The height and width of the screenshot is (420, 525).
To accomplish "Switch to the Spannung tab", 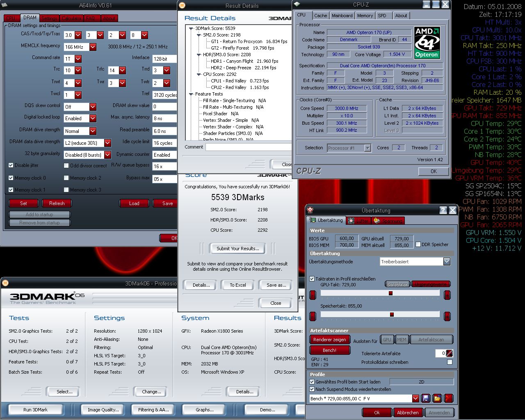I will pos(388,221).
